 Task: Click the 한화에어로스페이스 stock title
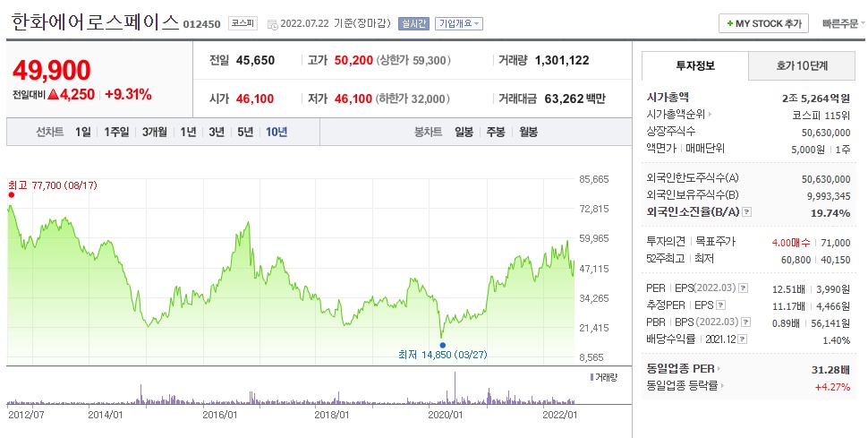click(95, 22)
